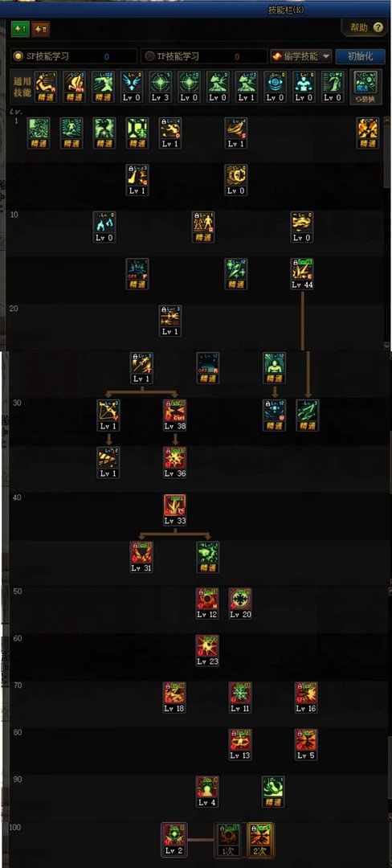Click the Lv 3 general skill target icon
Screen dimensions: 392x868
click(x=161, y=87)
